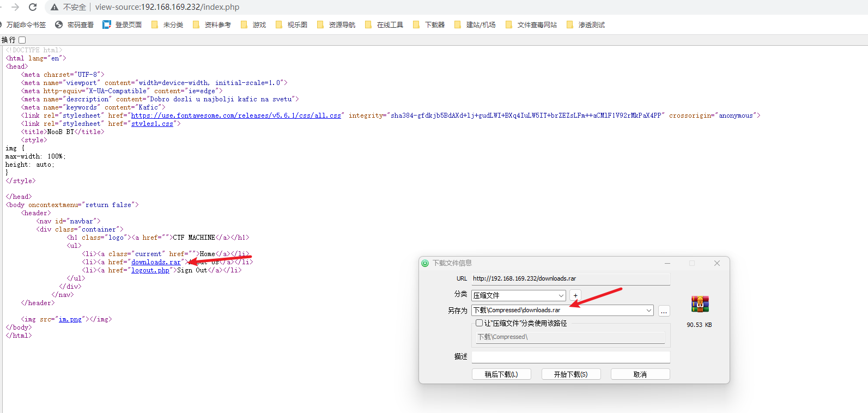
Task: Expand the 压缩文件 category dropdown
Action: pyautogui.click(x=561, y=295)
